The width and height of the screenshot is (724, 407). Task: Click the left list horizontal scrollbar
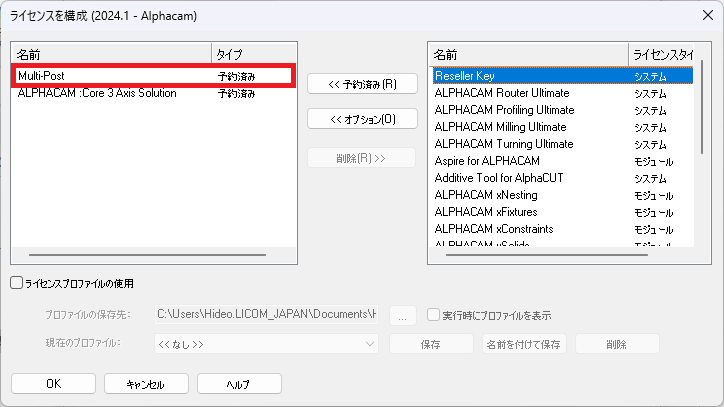pos(147,255)
